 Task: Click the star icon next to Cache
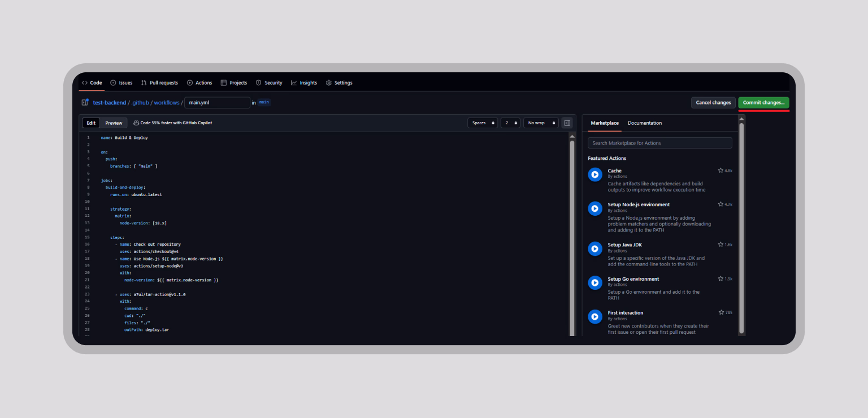721,171
